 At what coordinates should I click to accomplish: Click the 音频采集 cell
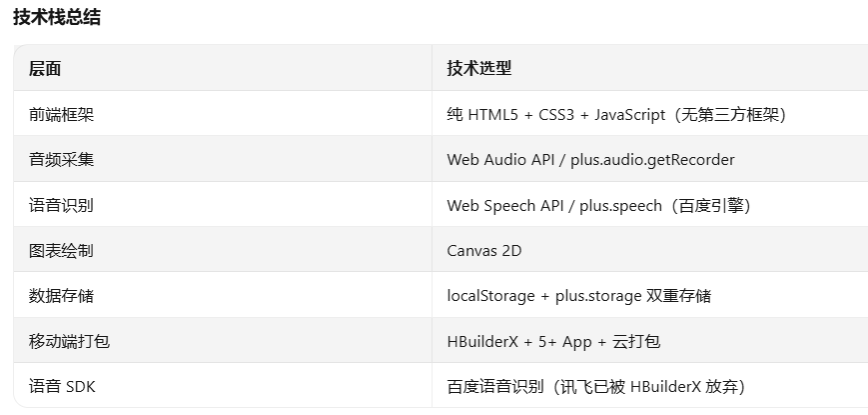click(62, 160)
